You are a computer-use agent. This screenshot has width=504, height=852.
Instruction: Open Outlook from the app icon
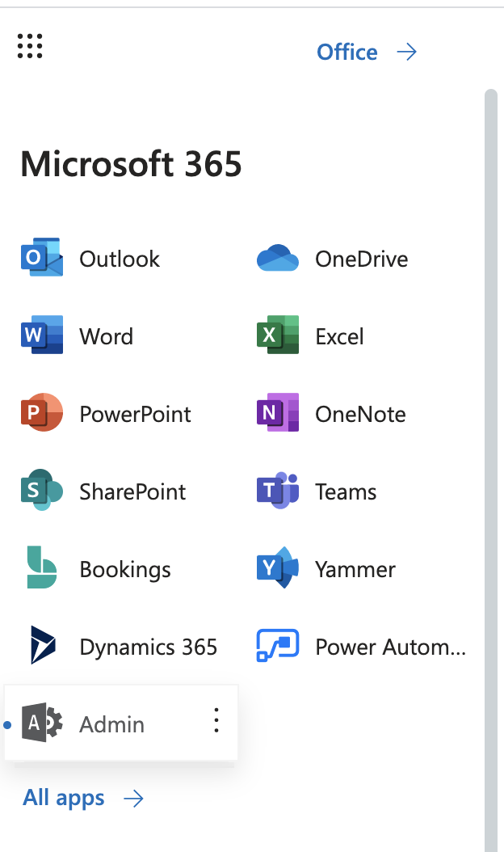[x=41, y=259]
